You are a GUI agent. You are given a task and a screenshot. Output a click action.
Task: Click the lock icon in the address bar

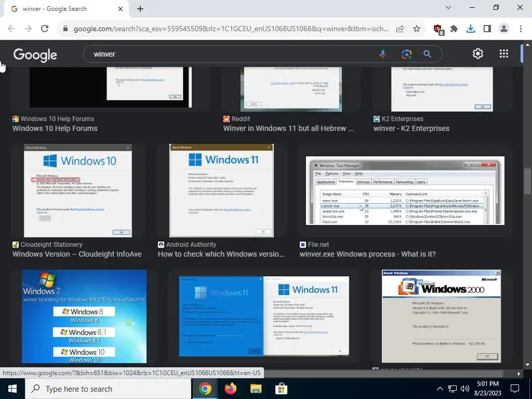pos(65,29)
